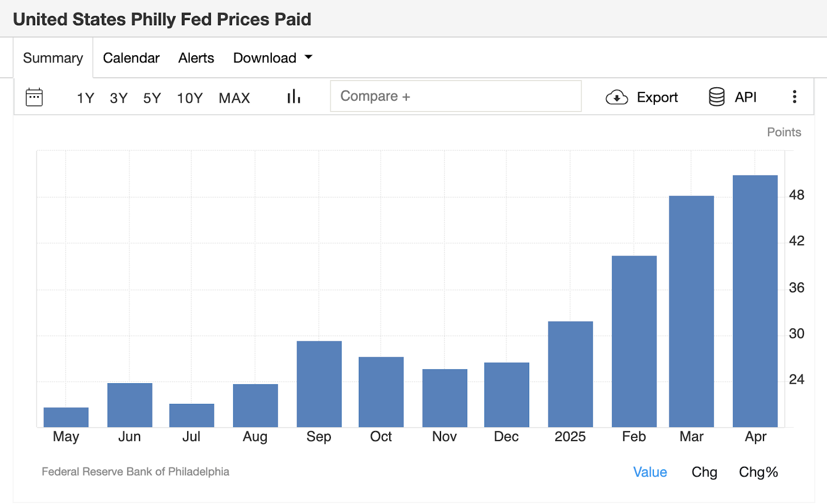827x504 pixels.
Task: Set the range to 10Y
Action: [190, 98]
